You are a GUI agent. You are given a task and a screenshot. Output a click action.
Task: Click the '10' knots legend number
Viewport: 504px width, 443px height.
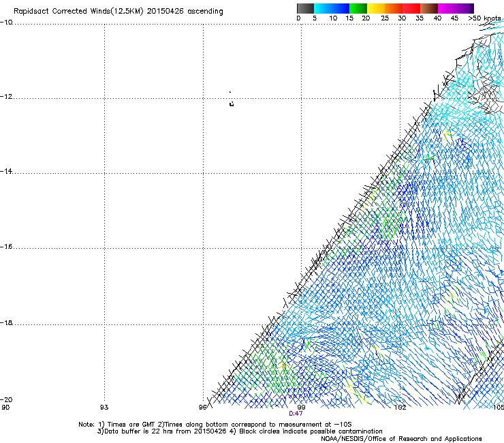pyautogui.click(x=333, y=18)
